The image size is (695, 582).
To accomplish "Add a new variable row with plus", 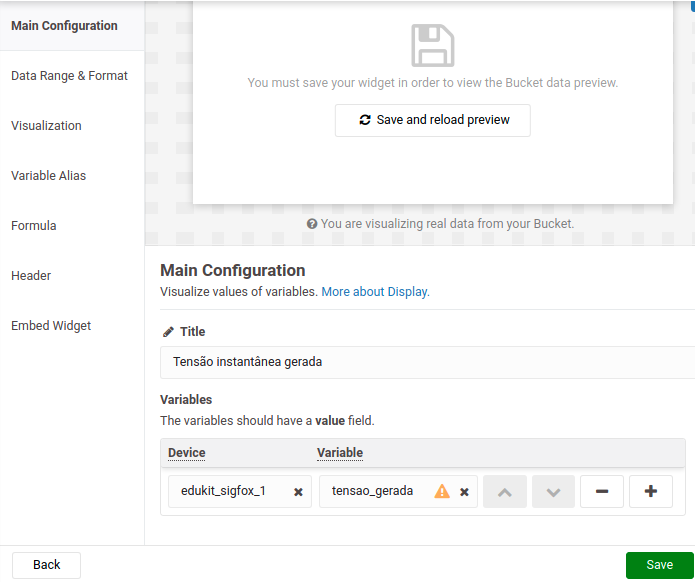I will (651, 491).
